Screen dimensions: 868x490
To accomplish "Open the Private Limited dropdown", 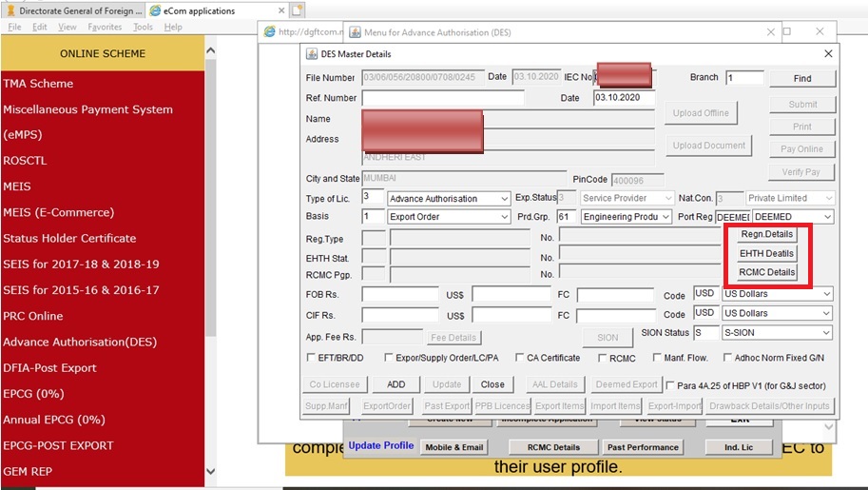I will pos(789,198).
